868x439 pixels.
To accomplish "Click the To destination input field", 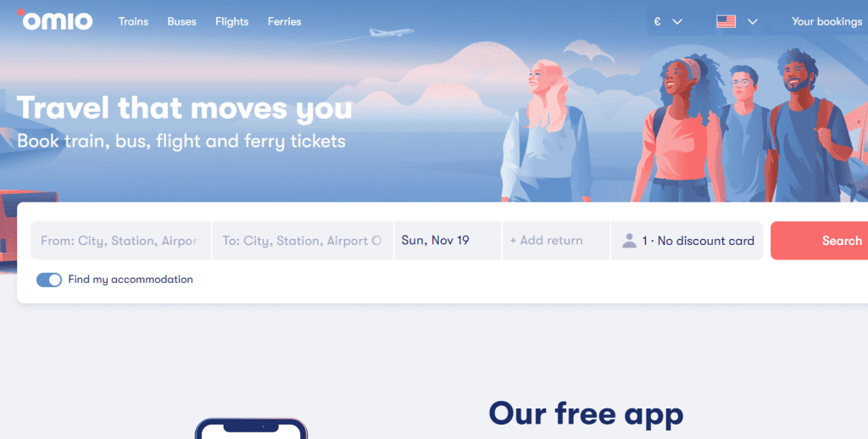I will point(303,240).
